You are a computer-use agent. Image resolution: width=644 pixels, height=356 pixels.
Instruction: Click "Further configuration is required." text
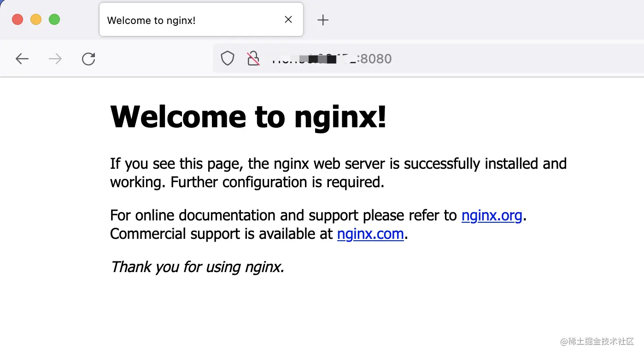tap(277, 182)
